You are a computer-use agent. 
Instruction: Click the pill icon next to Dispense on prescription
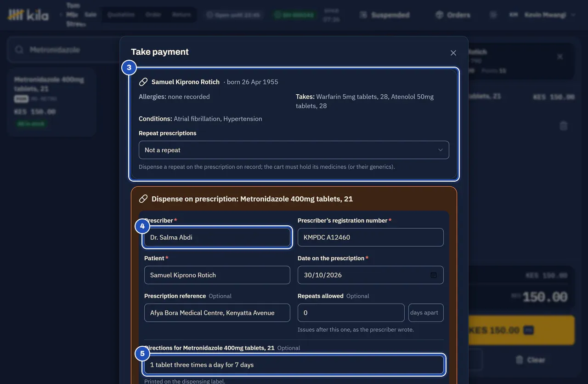click(143, 199)
